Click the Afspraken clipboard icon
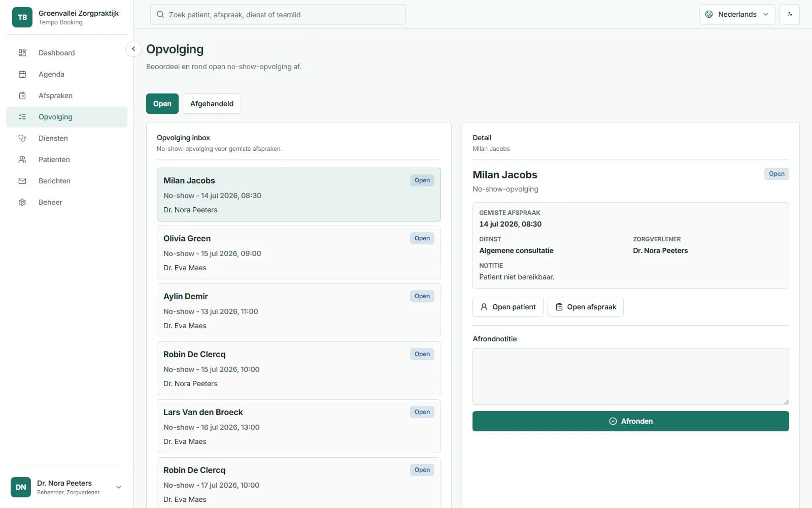This screenshot has width=812, height=508. pyautogui.click(x=22, y=96)
